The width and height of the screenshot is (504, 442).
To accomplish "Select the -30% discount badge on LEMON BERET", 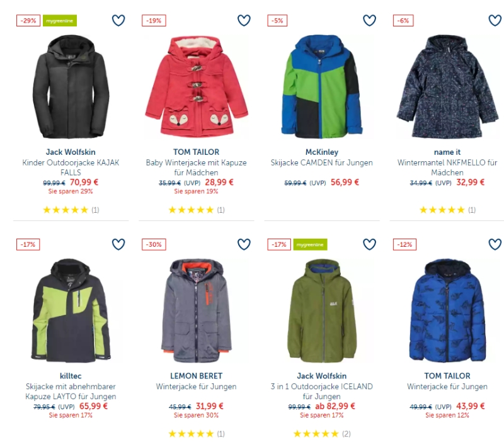I will (x=154, y=244).
